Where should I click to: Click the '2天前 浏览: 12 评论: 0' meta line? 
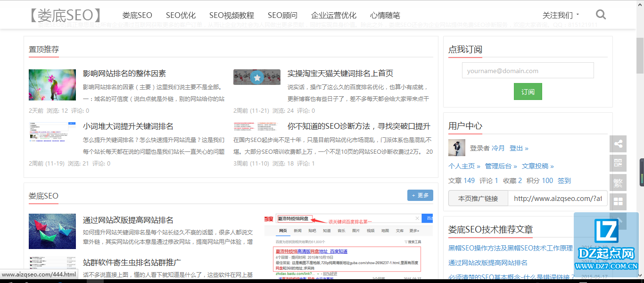pyautogui.click(x=59, y=111)
